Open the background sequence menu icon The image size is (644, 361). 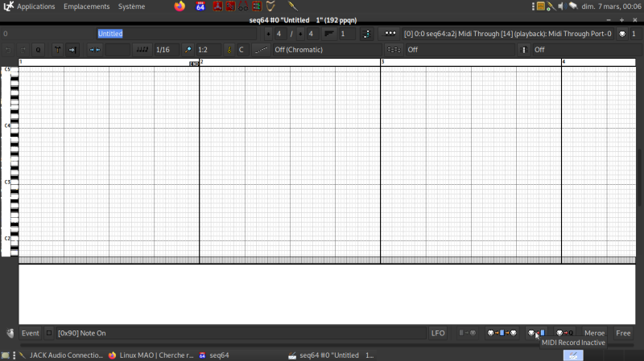point(394,50)
